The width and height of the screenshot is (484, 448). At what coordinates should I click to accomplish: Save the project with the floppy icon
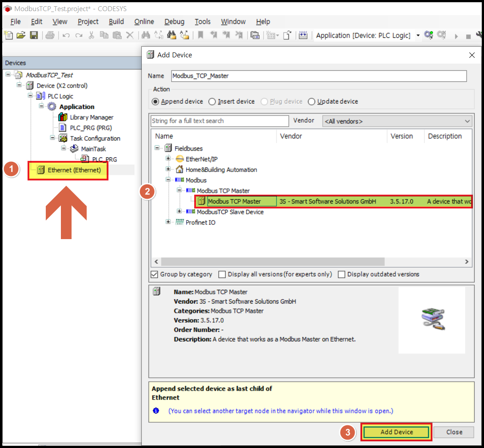click(34, 36)
